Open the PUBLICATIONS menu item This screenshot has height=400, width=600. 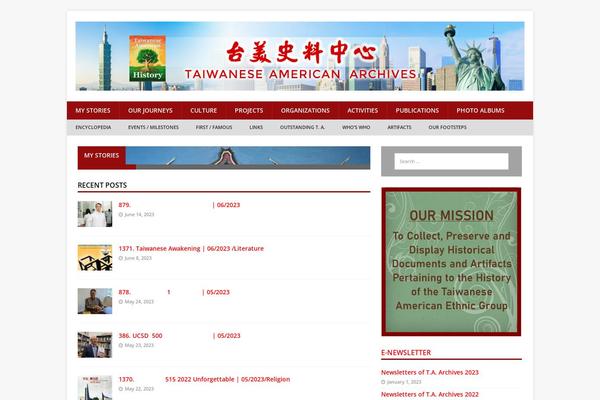417,110
